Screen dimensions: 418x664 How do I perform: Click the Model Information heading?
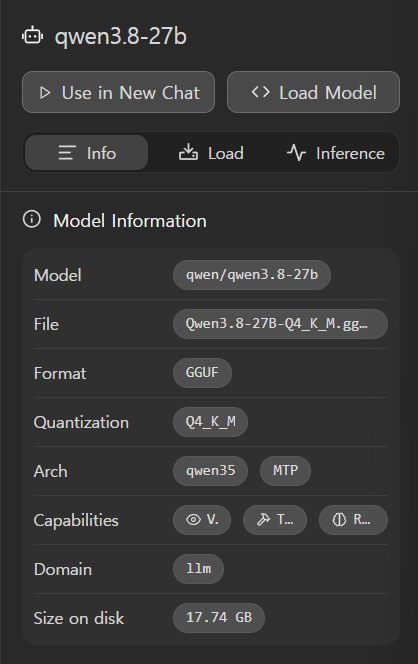point(130,221)
